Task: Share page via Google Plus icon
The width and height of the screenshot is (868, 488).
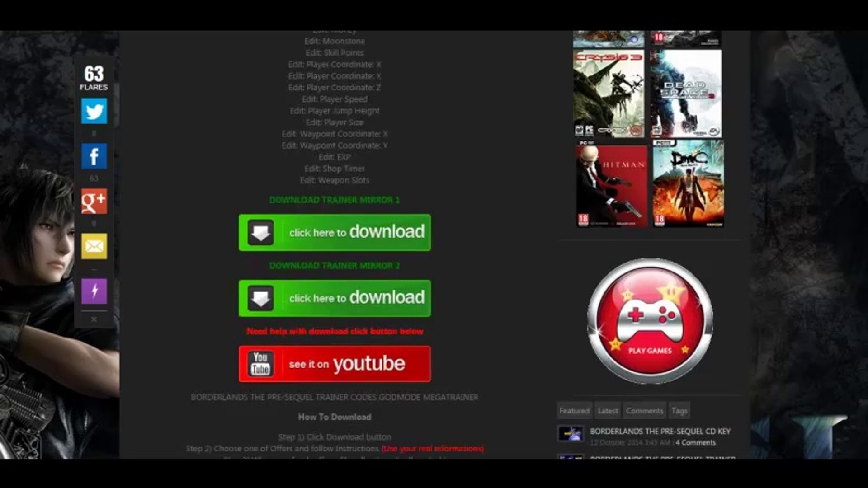Action: point(94,202)
